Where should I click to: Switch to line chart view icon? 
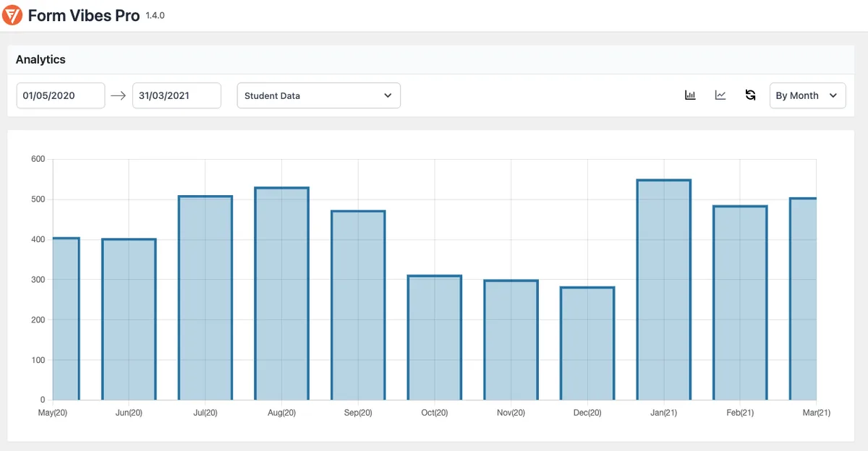click(x=720, y=95)
